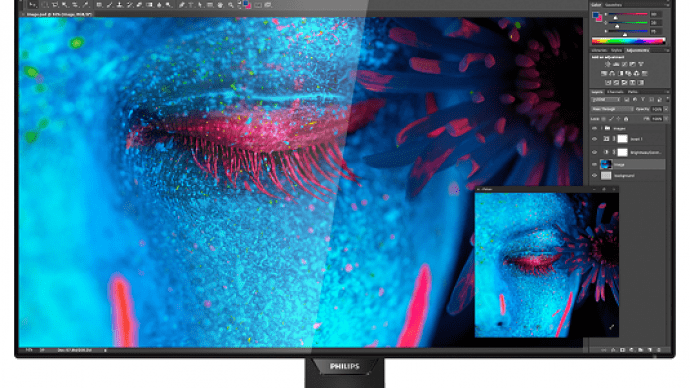Expand the small preview window with arrows icon
The image size is (690, 388).
coord(611,327)
